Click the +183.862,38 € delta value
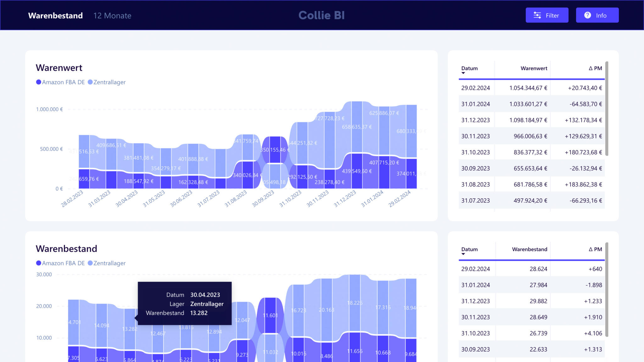Image resolution: width=644 pixels, height=362 pixels. click(583, 184)
